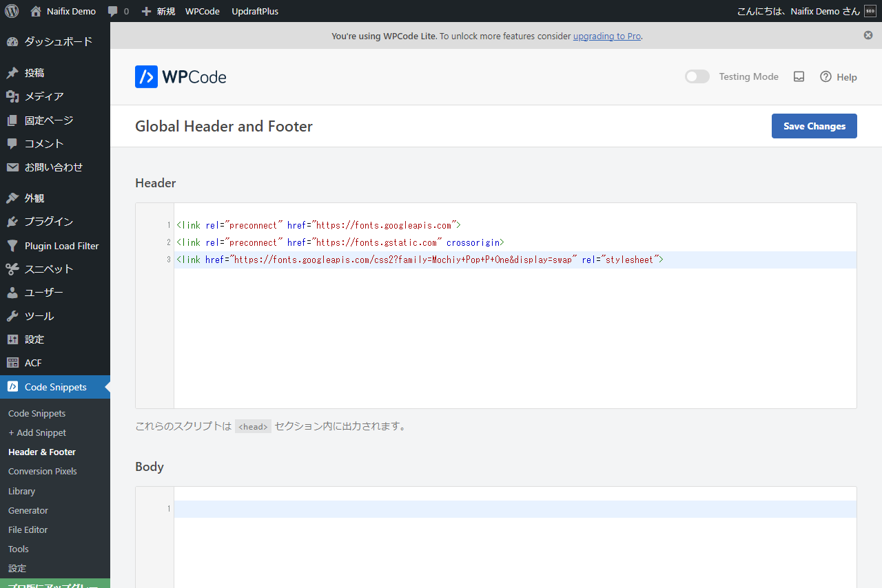Click header line with fonts.gstatic.com crossorigin
The image size is (882, 588).
tap(340, 242)
